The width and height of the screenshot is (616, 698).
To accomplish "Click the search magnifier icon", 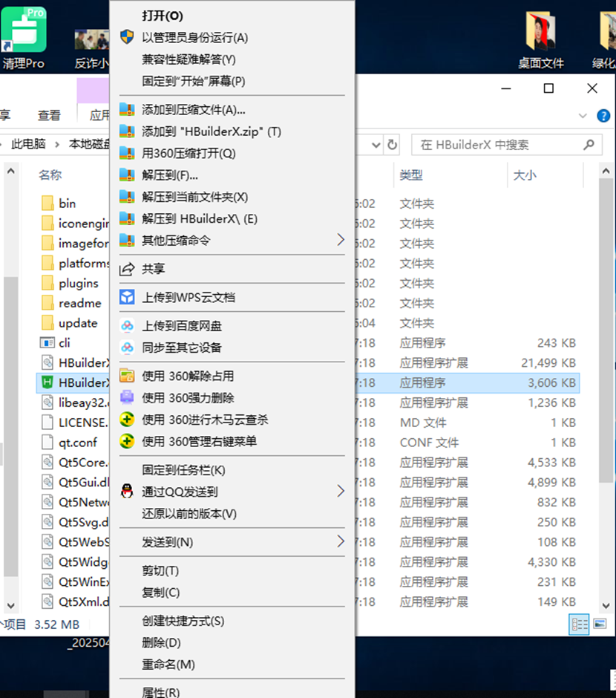I will point(589,145).
